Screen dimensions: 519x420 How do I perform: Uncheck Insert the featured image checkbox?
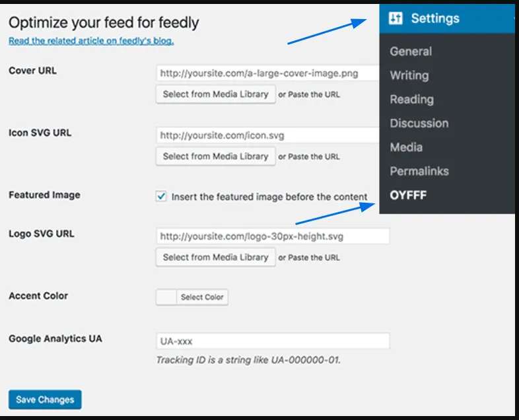pyautogui.click(x=161, y=196)
